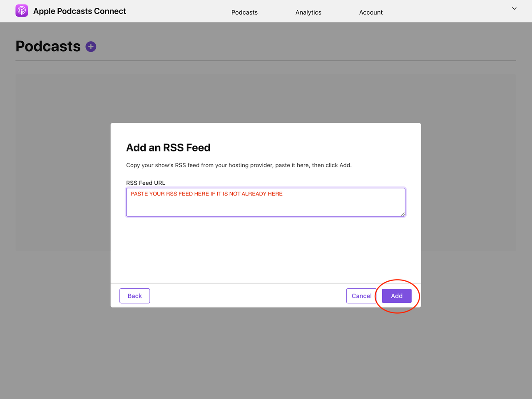Click the Apple Podcasts Connect title text
532x399 pixels.
pyautogui.click(x=79, y=11)
